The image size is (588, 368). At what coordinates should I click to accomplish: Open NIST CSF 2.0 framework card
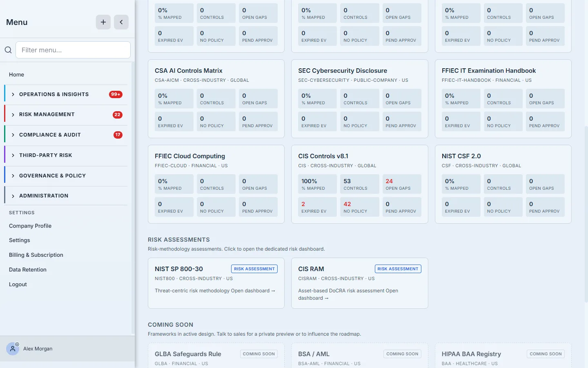pos(503,184)
